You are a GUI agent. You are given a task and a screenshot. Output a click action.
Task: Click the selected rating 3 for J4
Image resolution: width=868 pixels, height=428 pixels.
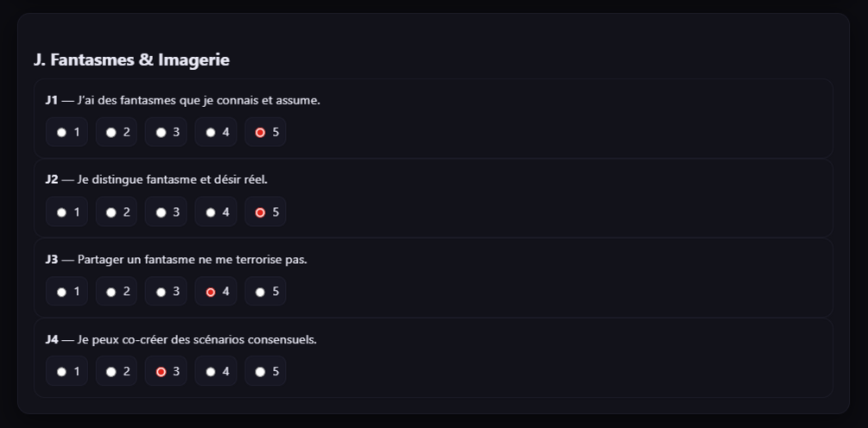[x=161, y=372]
